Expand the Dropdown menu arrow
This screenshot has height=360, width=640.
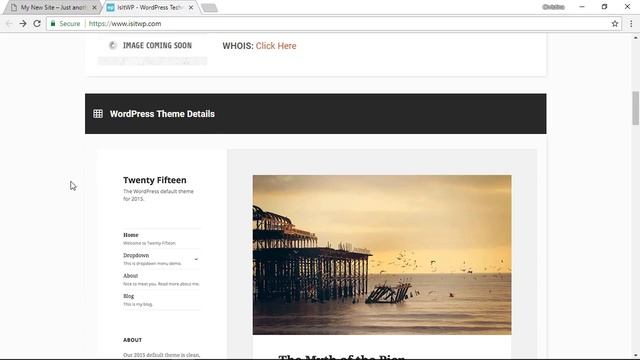point(196,259)
